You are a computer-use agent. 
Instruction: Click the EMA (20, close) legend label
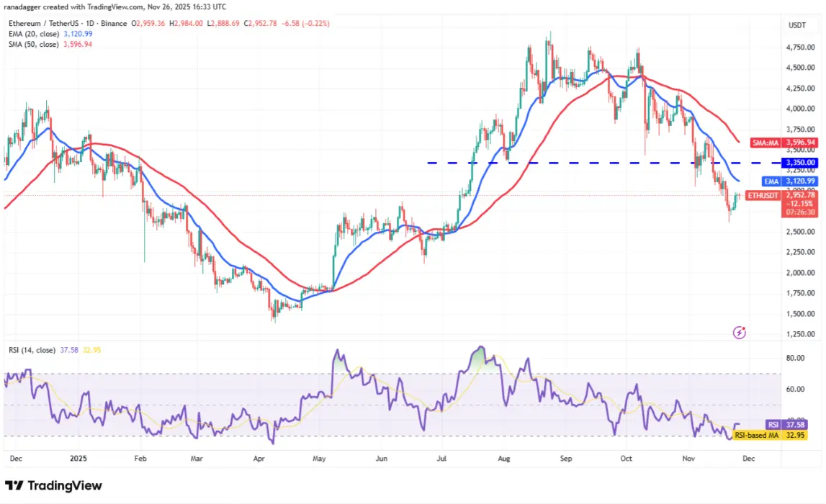pyautogui.click(x=33, y=34)
